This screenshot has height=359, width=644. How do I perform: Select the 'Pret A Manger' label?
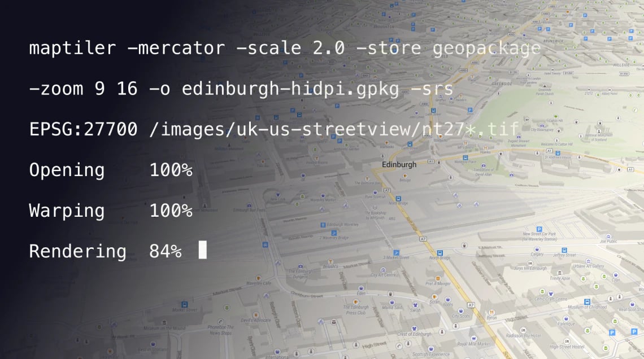point(438,283)
